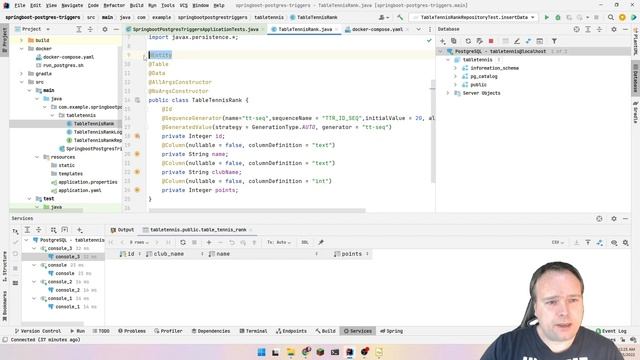Open the Terminal tool window
640x360 pixels.
pos(253,331)
